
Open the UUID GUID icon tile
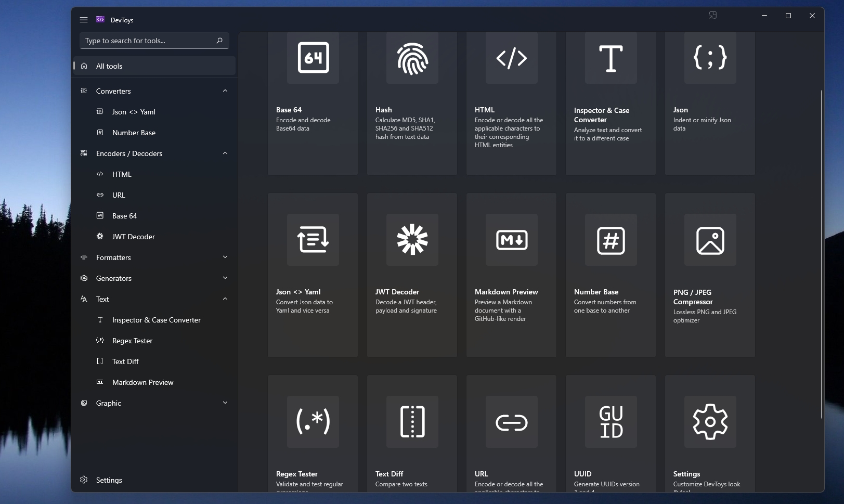pos(611,422)
